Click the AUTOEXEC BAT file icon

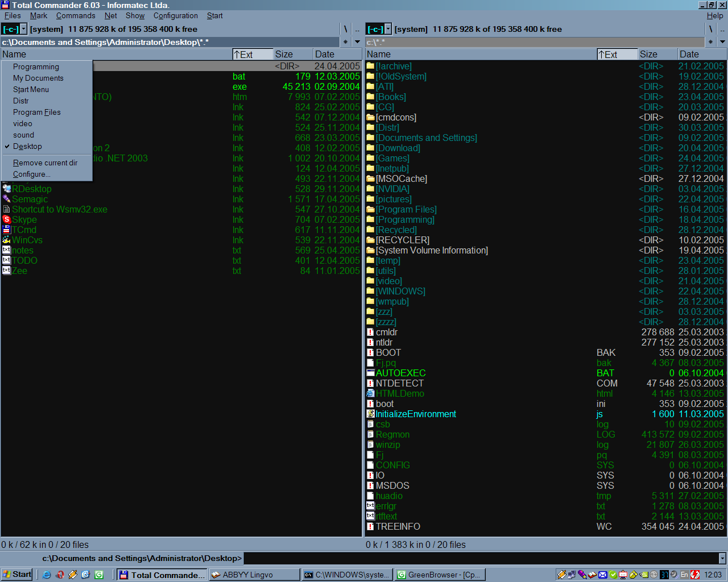[x=371, y=373]
